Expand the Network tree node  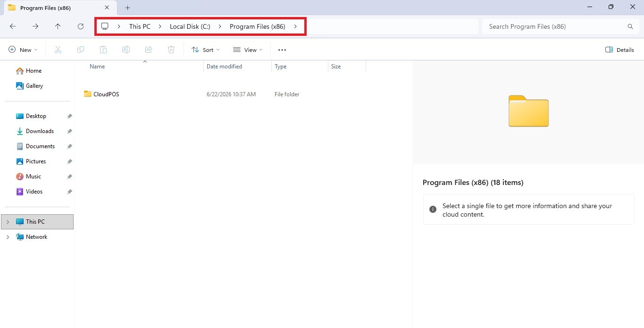point(8,237)
